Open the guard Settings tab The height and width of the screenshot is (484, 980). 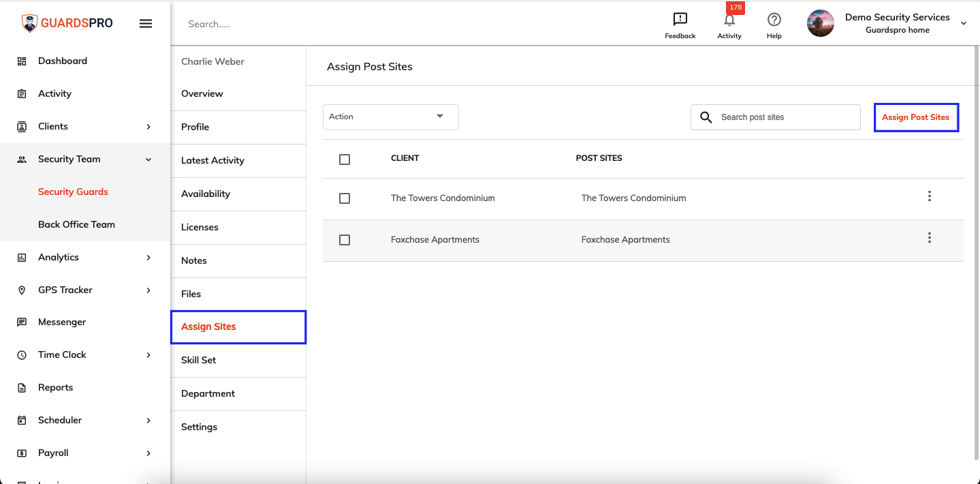pos(238,427)
